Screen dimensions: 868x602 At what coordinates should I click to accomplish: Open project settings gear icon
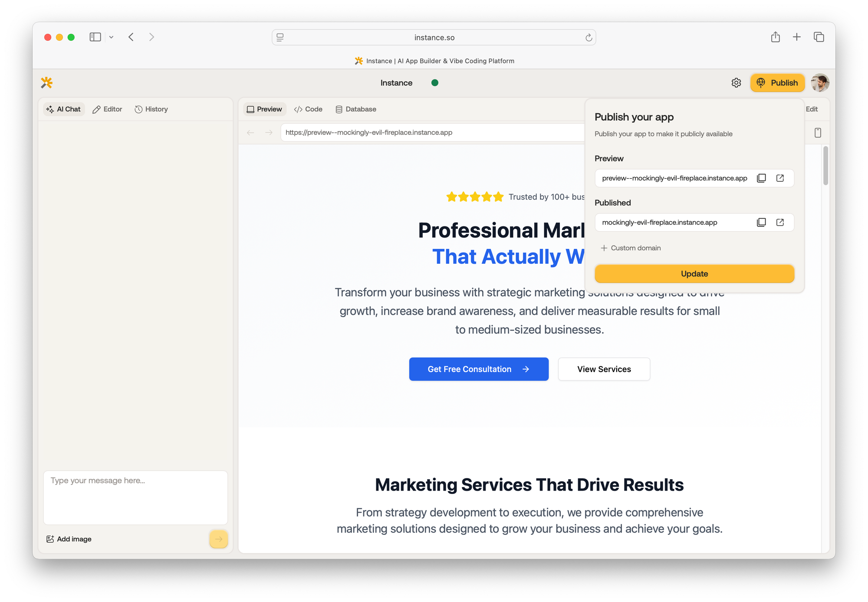[x=736, y=83]
